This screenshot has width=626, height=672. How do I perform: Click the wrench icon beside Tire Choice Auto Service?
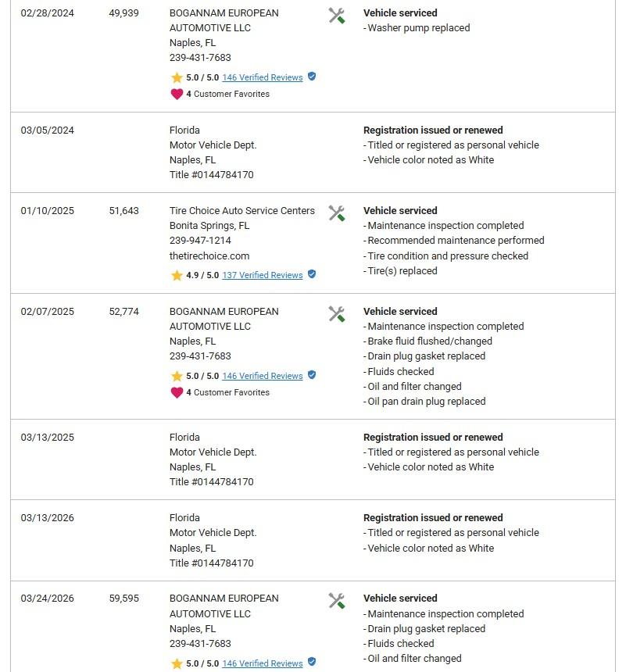click(x=337, y=213)
